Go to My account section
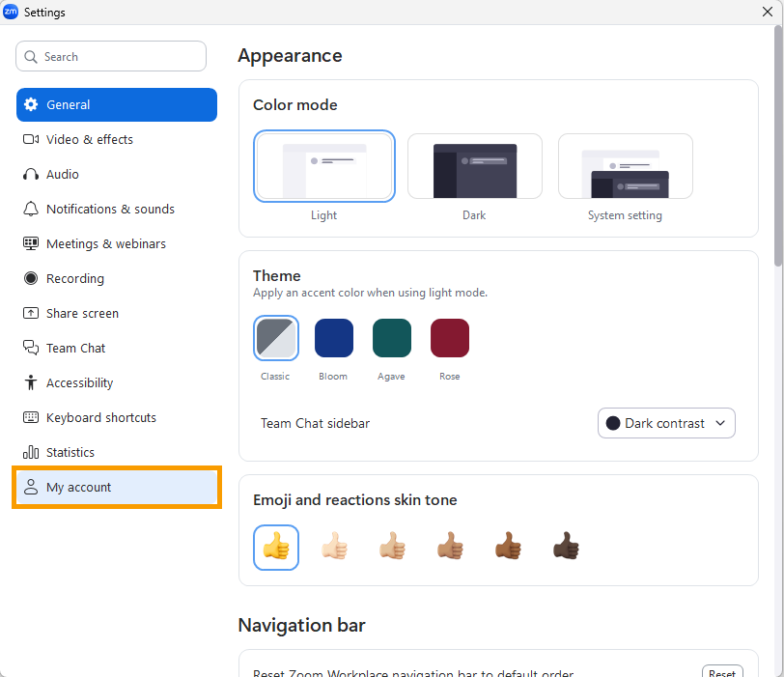The height and width of the screenshot is (677, 784). (x=79, y=488)
